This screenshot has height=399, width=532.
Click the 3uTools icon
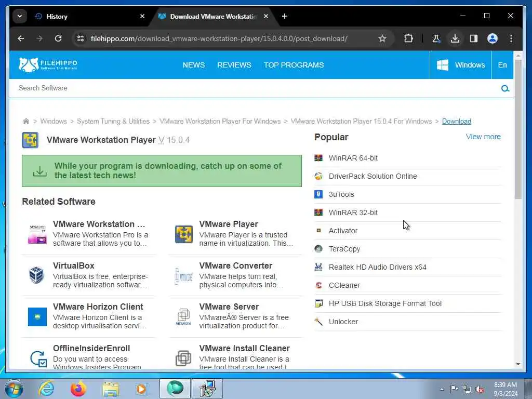[318, 194]
